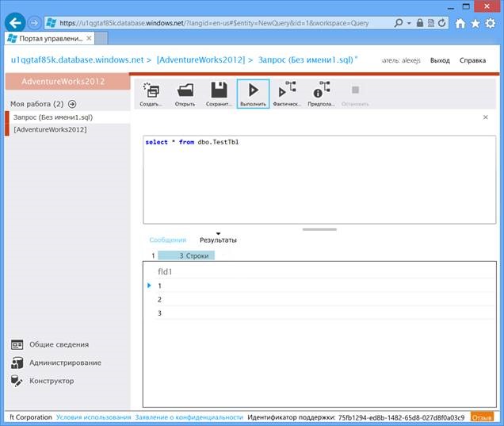The image size is (504, 426).
Task: Click the Создать (New query) toolbar icon
Action: pos(151,94)
